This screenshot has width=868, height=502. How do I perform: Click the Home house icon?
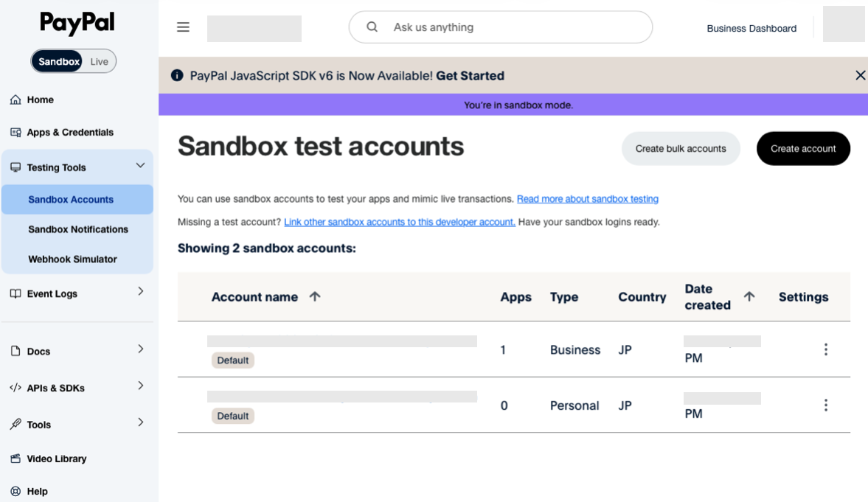(x=15, y=100)
